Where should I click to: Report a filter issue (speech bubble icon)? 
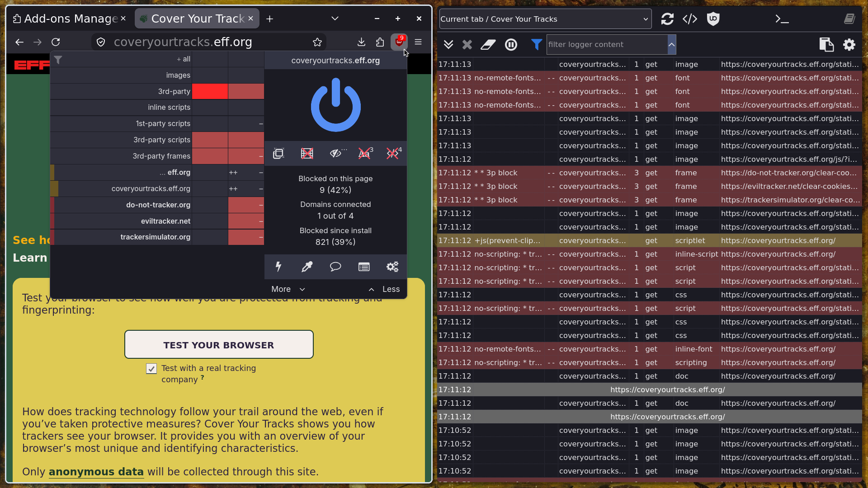coord(335,267)
